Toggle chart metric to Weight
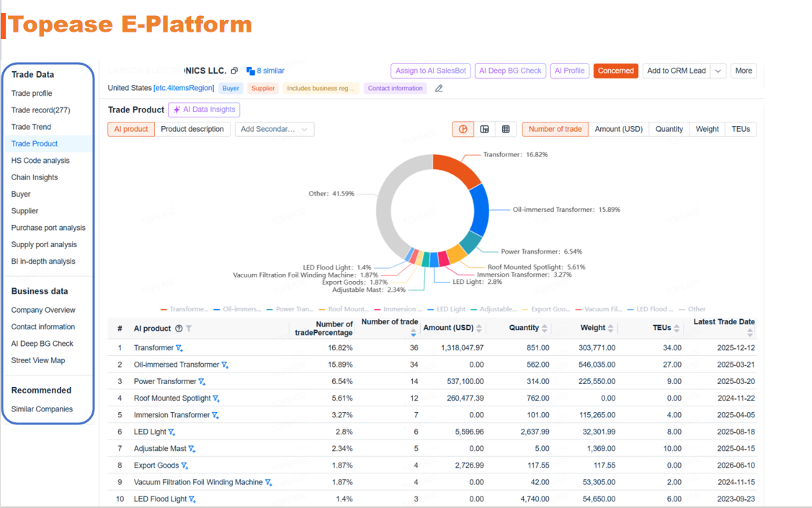Image resolution: width=812 pixels, height=508 pixels. [x=707, y=130]
